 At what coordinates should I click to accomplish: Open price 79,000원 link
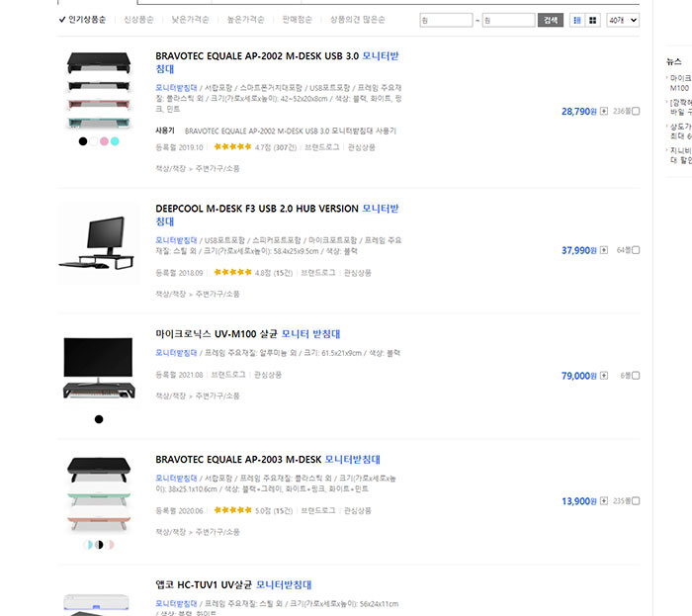(578, 376)
